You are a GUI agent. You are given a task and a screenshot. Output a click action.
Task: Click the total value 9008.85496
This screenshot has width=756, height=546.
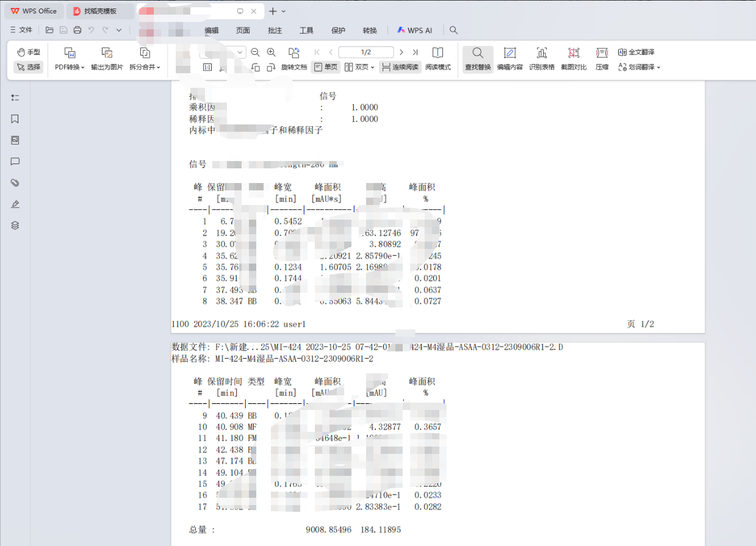[x=329, y=530]
